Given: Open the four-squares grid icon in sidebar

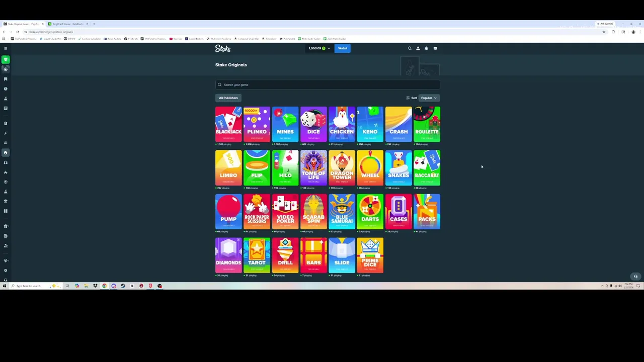Looking at the screenshot, I should coord(6,211).
